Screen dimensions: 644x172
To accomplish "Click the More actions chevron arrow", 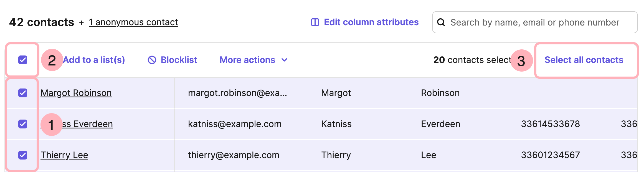I will (284, 60).
